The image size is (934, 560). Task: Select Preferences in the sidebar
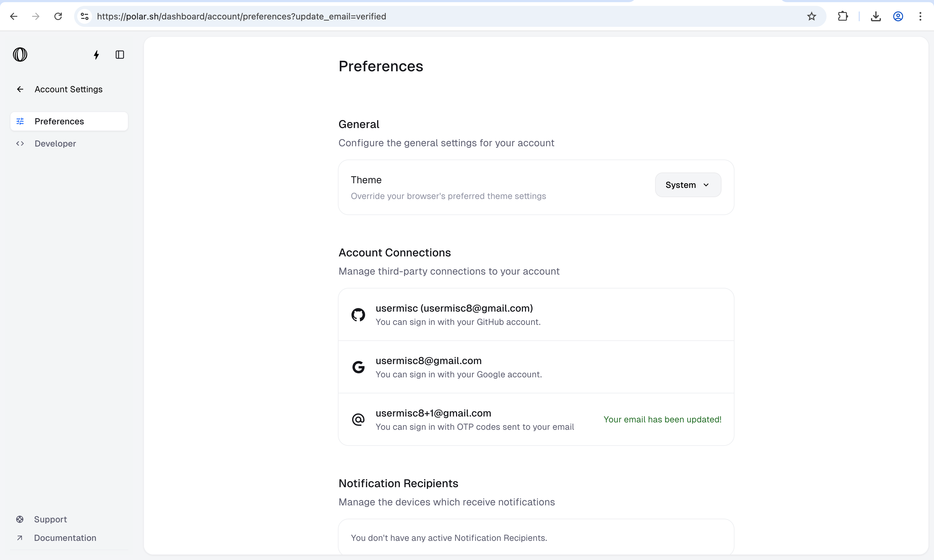[59, 122]
